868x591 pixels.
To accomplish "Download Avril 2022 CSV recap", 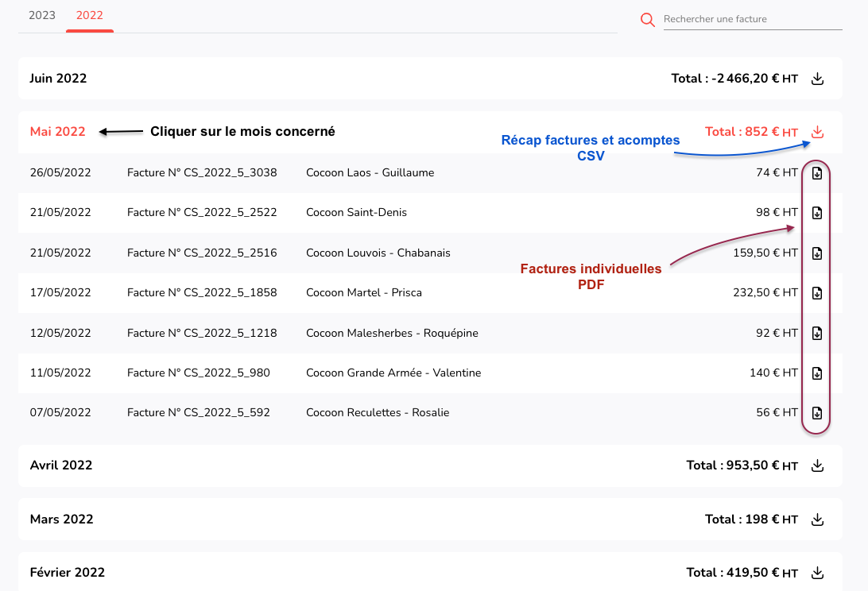I will point(817,465).
